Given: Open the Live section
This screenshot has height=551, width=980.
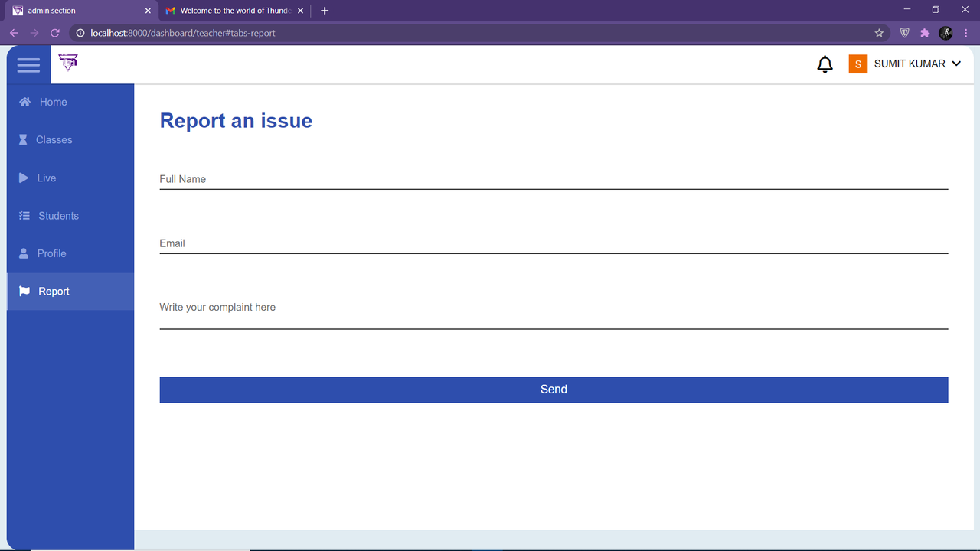Looking at the screenshot, I should coord(70,178).
